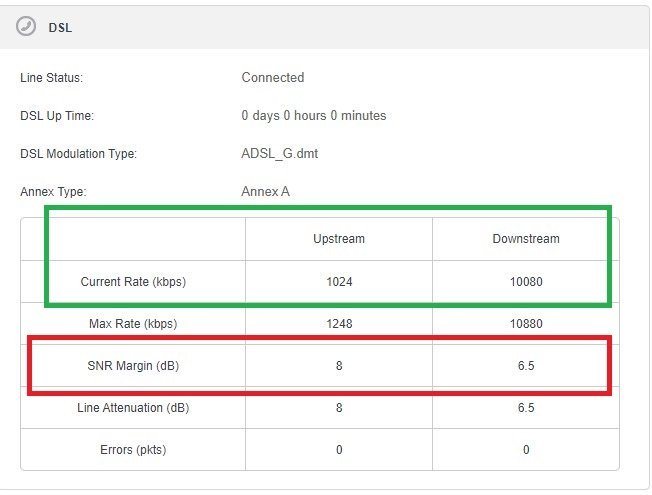Click the DSL phone icon in header
Image resolution: width=652 pixels, height=495 pixels.
point(26,27)
